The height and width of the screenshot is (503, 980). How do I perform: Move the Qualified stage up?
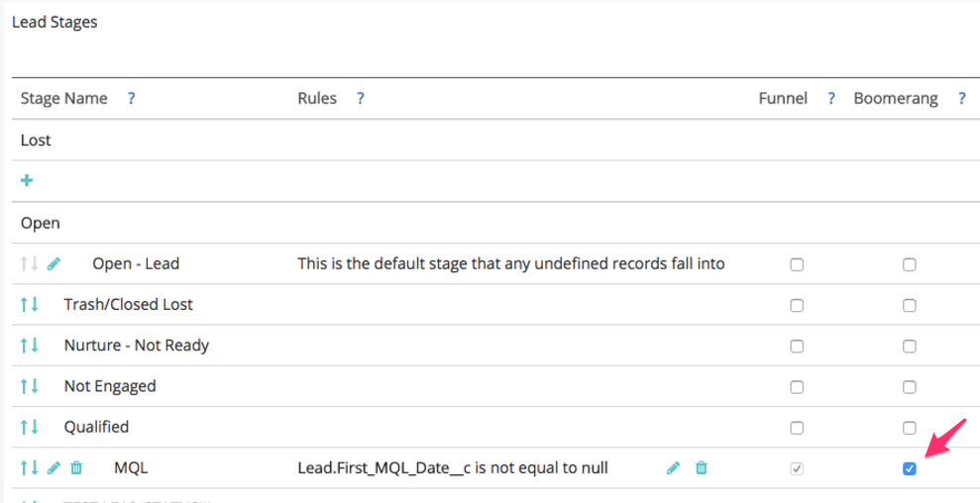click(x=24, y=427)
